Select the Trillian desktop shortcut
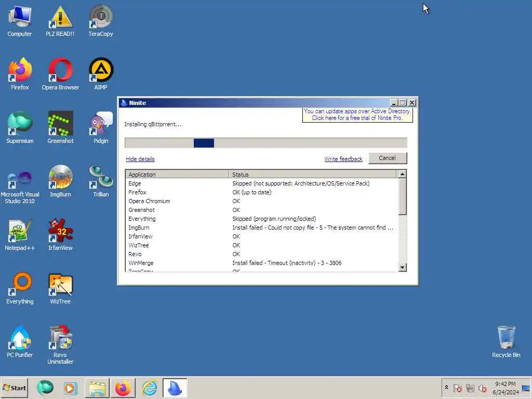This screenshot has height=399, width=532. [101, 181]
